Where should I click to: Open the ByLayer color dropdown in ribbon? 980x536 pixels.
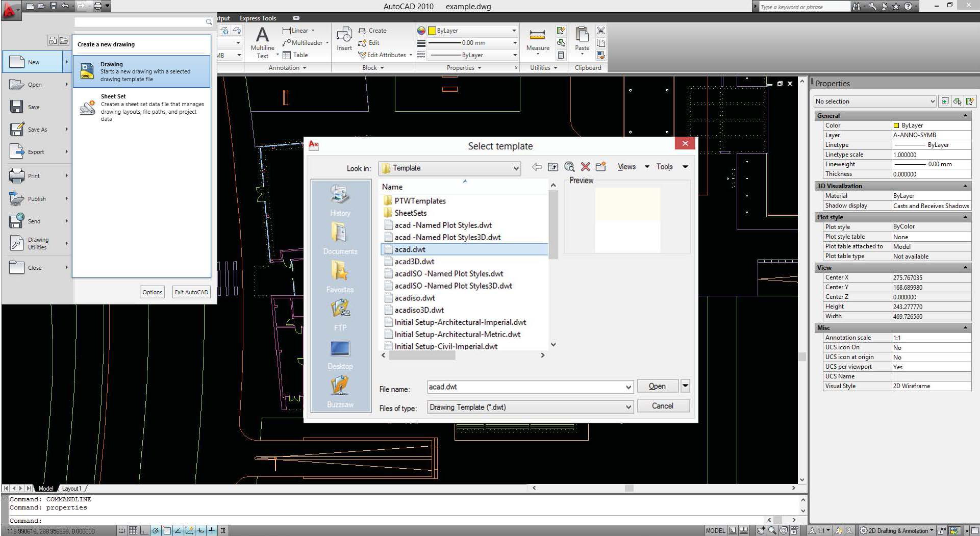472,31
